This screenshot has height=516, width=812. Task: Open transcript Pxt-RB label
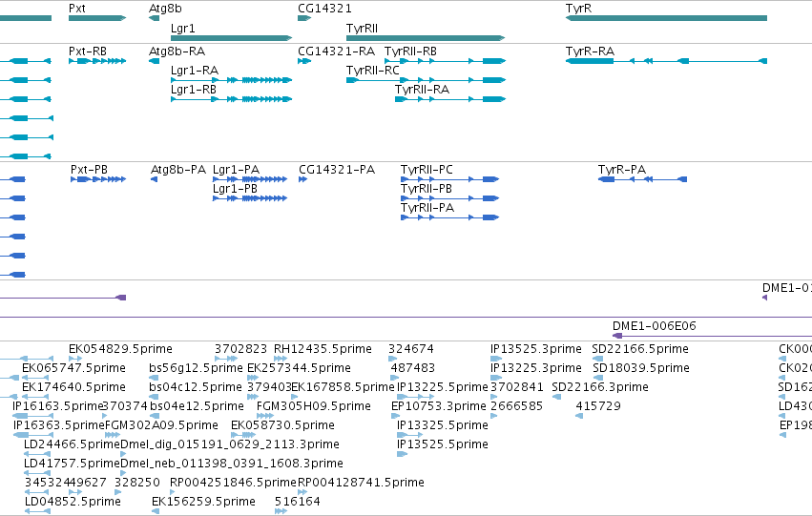click(88, 52)
